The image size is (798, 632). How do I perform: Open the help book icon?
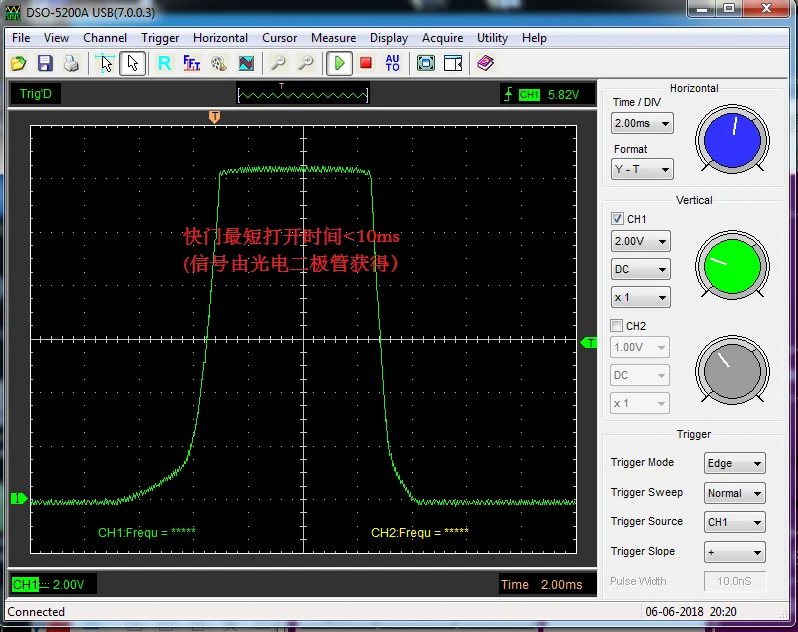coord(485,63)
